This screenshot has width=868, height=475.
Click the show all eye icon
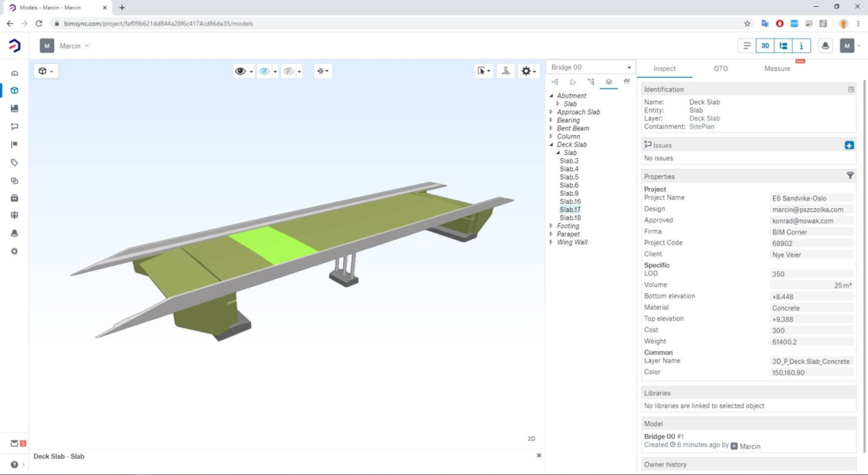point(240,71)
